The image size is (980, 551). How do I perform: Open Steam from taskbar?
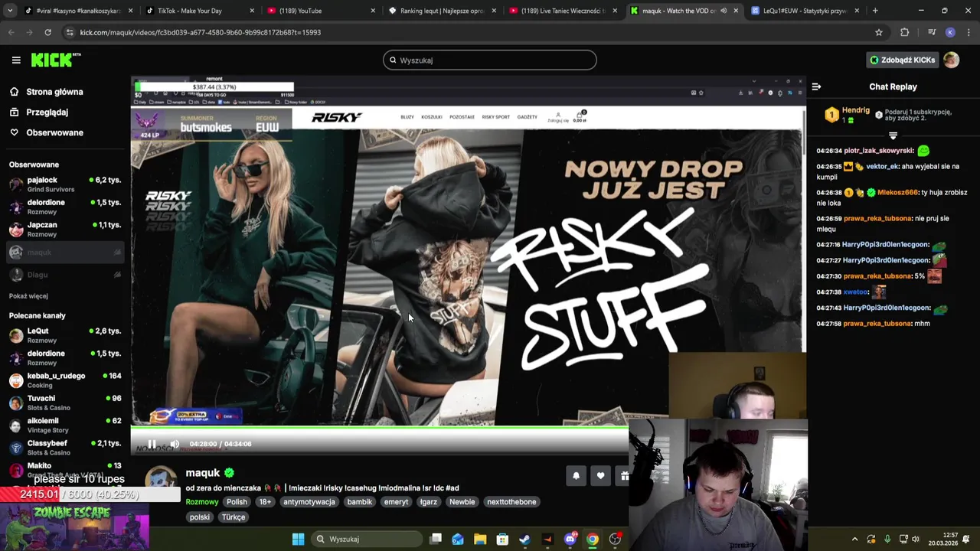coord(524,539)
